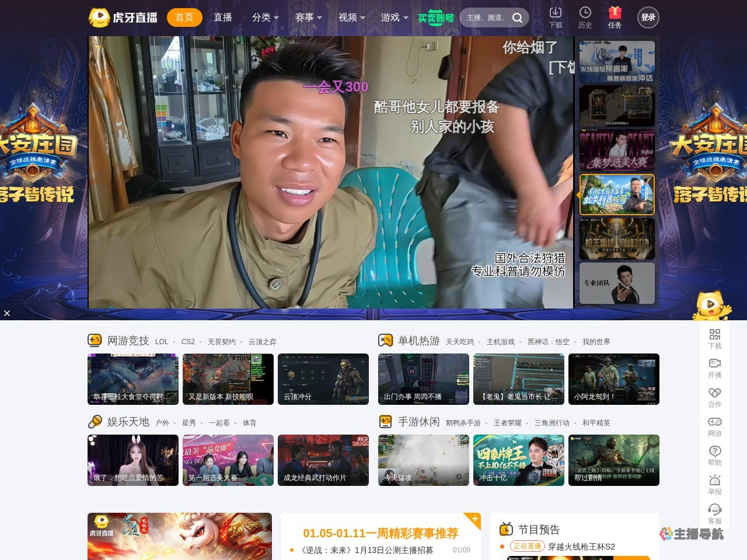The width and height of the screenshot is (747, 560).
Task: Click the gift box tasks icon
Action: point(615,12)
